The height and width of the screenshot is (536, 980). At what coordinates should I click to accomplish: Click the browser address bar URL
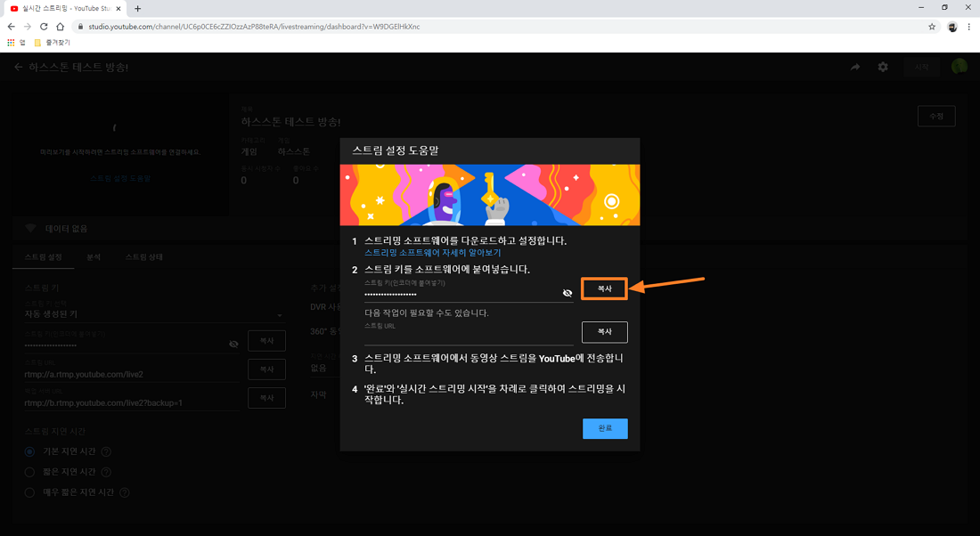coord(254,27)
